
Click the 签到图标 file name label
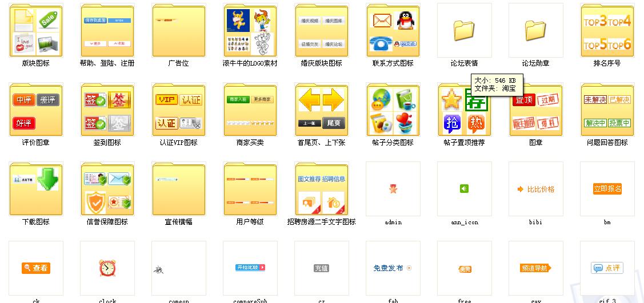tap(107, 143)
